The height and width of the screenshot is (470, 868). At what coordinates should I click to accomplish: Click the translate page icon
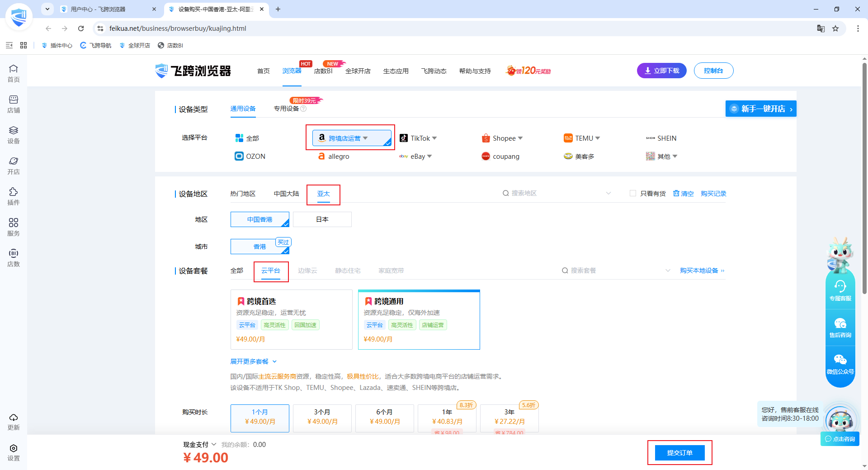pyautogui.click(x=821, y=28)
